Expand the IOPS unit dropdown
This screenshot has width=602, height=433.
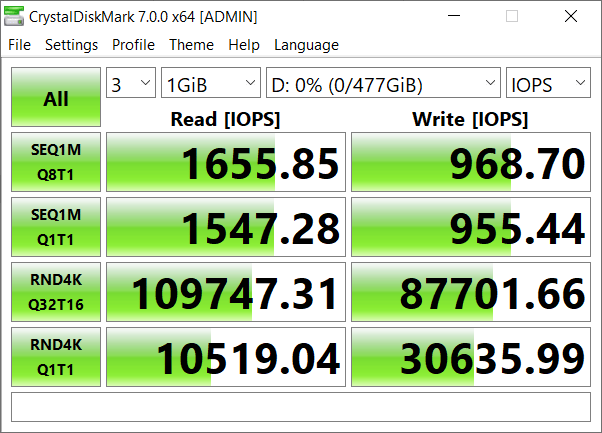[548, 83]
